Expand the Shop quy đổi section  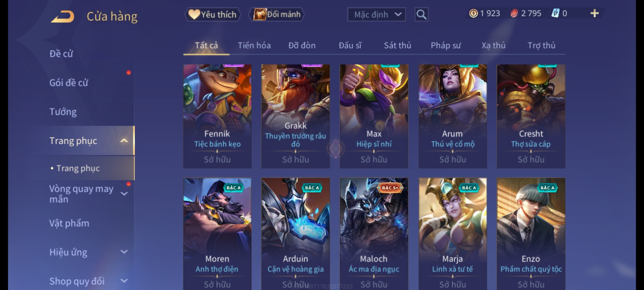click(124, 281)
